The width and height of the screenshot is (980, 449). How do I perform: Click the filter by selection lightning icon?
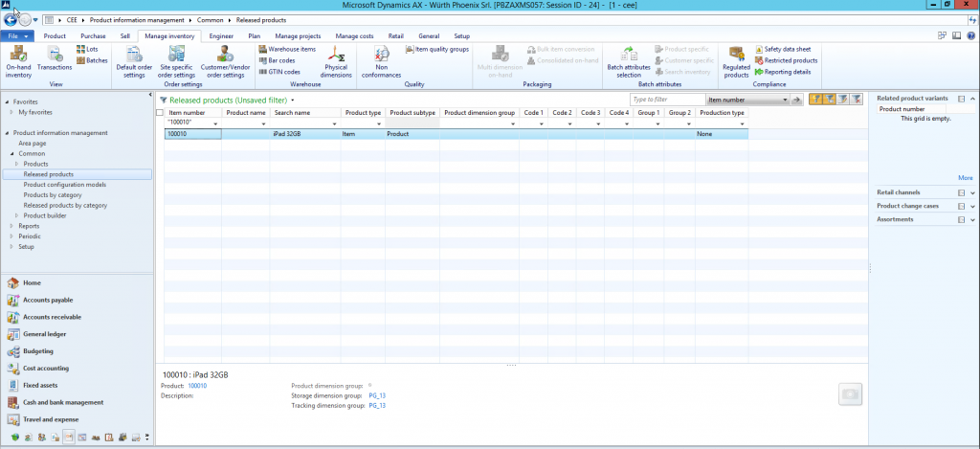click(815, 100)
